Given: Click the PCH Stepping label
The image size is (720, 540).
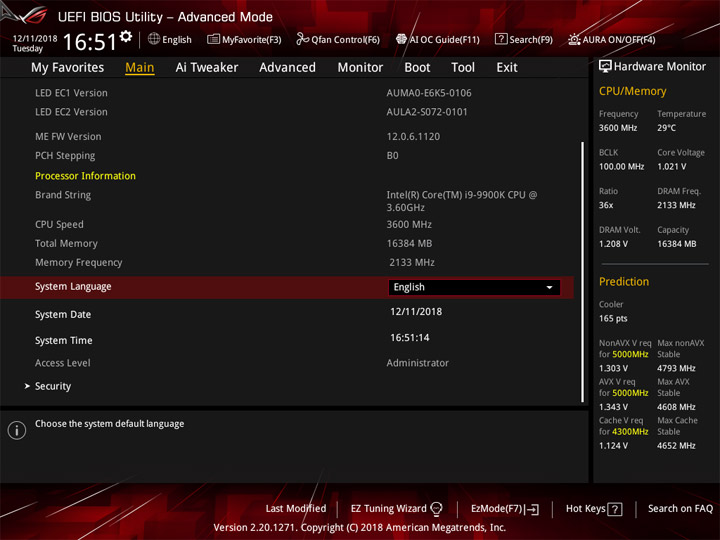Looking at the screenshot, I should tap(65, 156).
